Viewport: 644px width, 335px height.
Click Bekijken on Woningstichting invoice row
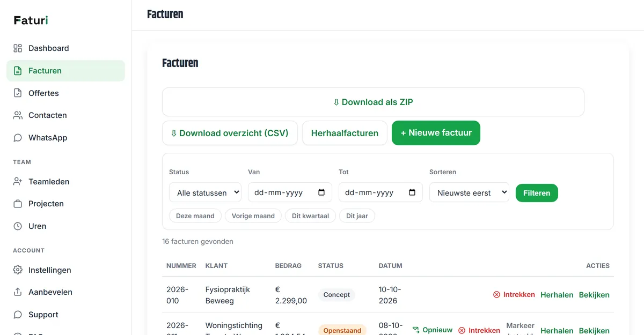point(594,331)
